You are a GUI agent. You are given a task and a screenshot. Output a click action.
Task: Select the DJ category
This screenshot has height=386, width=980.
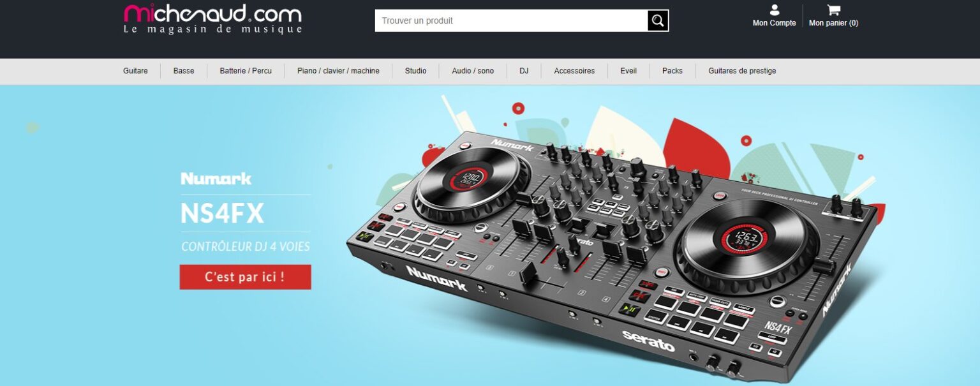[524, 71]
